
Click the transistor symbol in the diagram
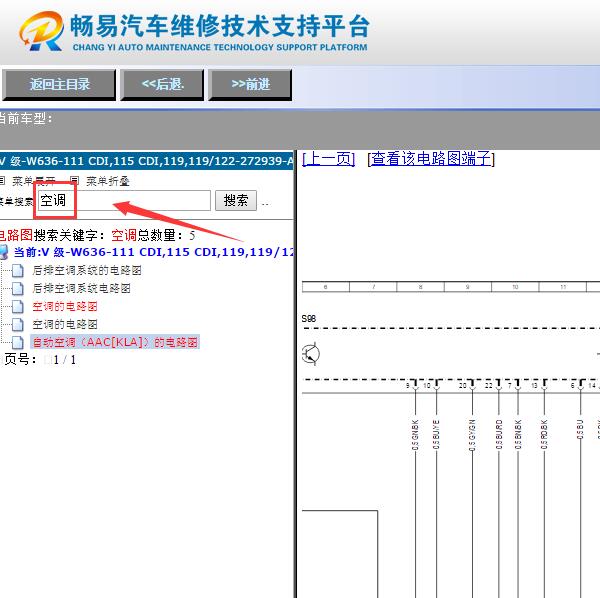[311, 354]
